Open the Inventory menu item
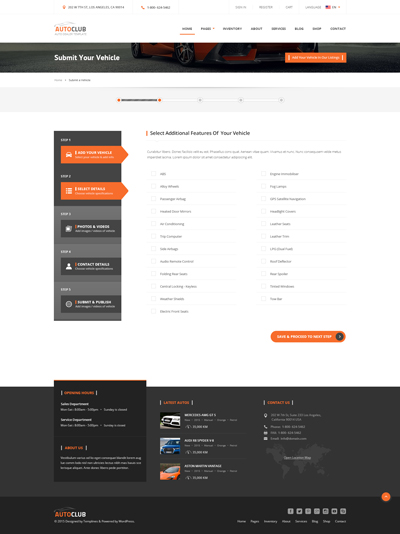Image resolution: width=400 pixels, height=534 pixels. (x=233, y=29)
